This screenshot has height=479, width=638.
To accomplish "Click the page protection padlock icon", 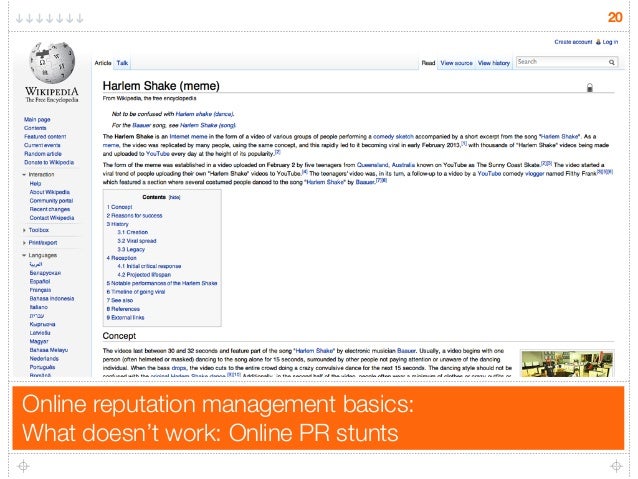I will (590, 87).
